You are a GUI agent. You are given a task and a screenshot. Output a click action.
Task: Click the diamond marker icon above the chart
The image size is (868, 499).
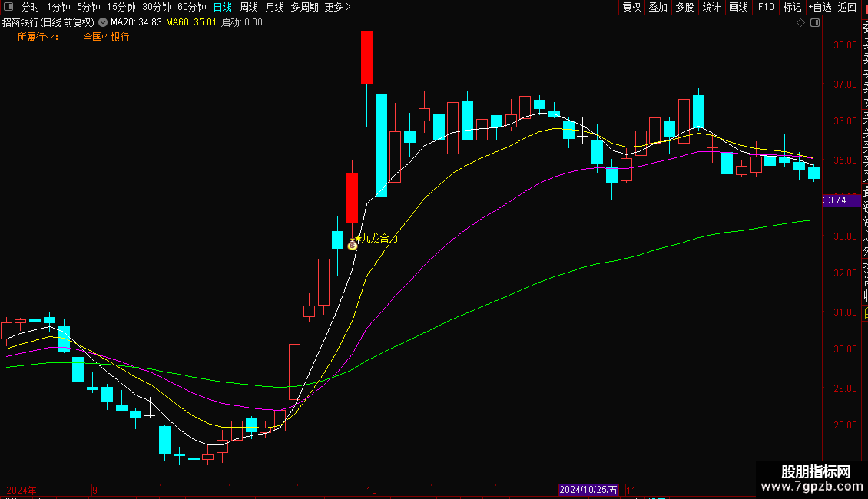click(x=800, y=23)
